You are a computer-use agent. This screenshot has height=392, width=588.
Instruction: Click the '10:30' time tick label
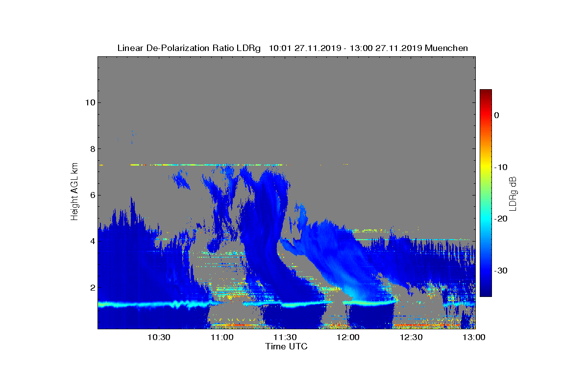pyautogui.click(x=158, y=337)
